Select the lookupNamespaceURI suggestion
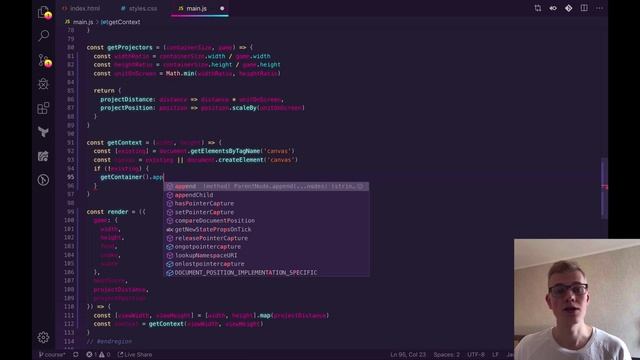Screen dimensions: 640x360 (x=266, y=255)
